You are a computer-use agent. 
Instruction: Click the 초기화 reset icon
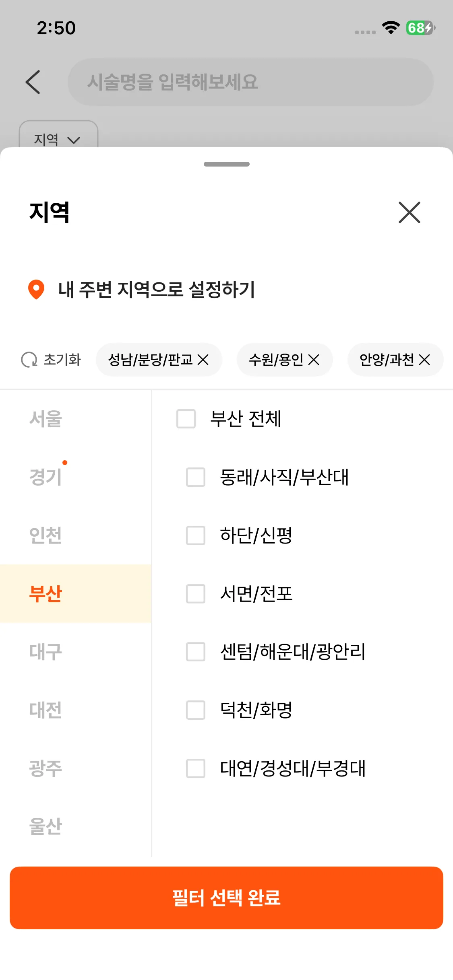(29, 360)
